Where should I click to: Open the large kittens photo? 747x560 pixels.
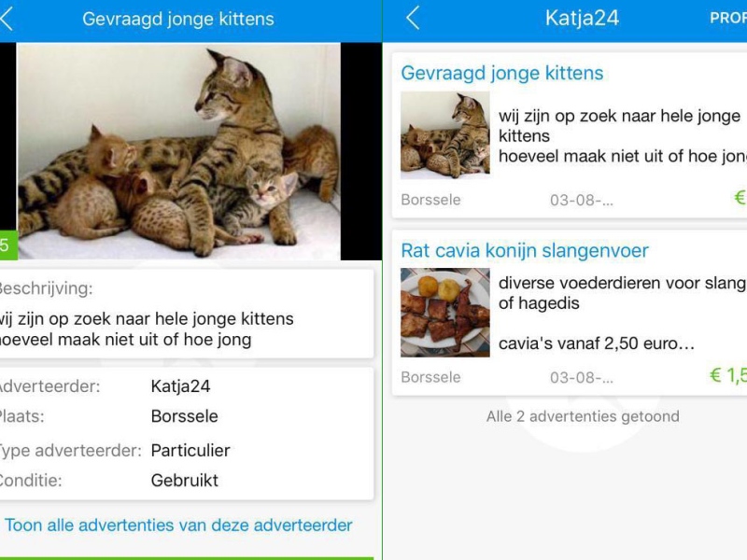click(178, 151)
